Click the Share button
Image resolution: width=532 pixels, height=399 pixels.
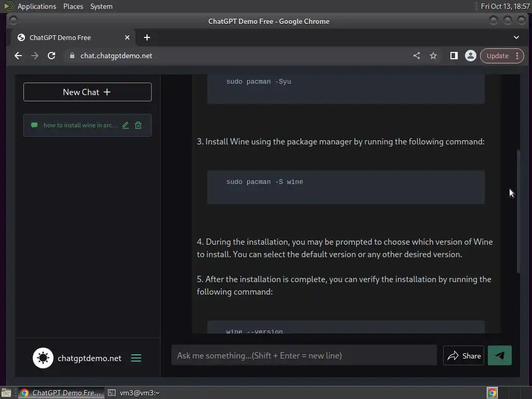tap(463, 355)
